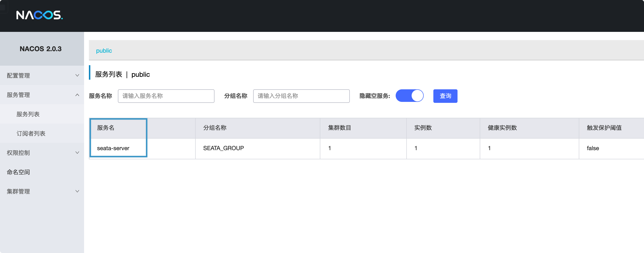Click the SEATA_GROUP cell

(x=223, y=148)
